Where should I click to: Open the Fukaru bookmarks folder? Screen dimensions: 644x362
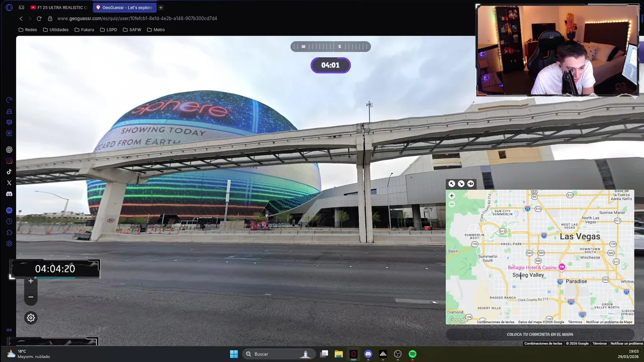84,30
